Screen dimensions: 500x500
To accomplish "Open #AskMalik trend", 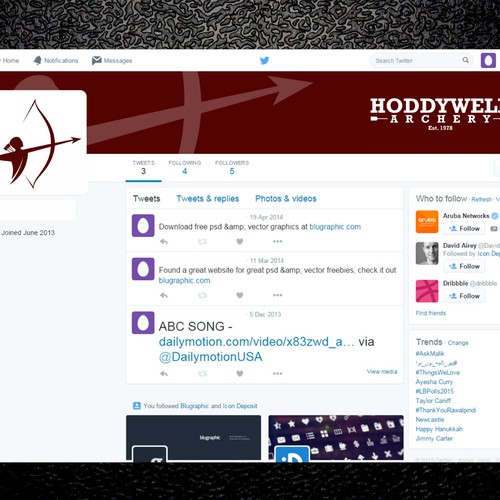I will pos(430,353).
